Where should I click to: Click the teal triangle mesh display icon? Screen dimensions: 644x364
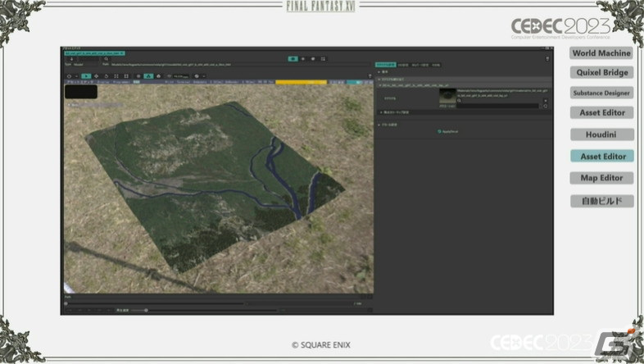pos(148,76)
